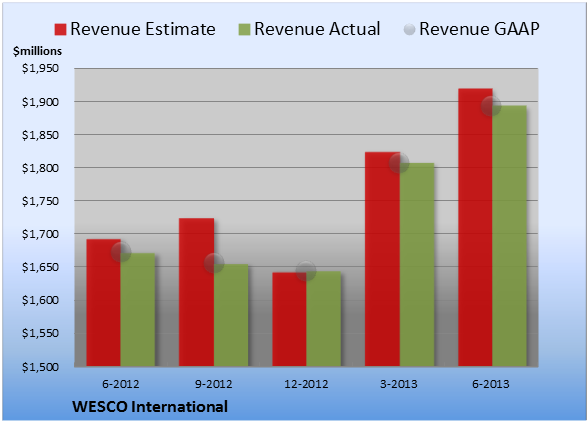Click the '$millions' axis unit label

(x=38, y=51)
